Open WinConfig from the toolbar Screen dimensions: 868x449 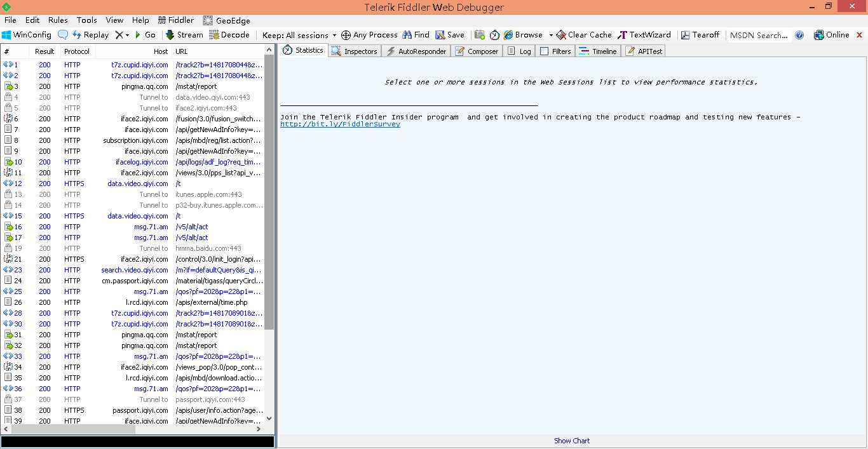[x=26, y=35]
